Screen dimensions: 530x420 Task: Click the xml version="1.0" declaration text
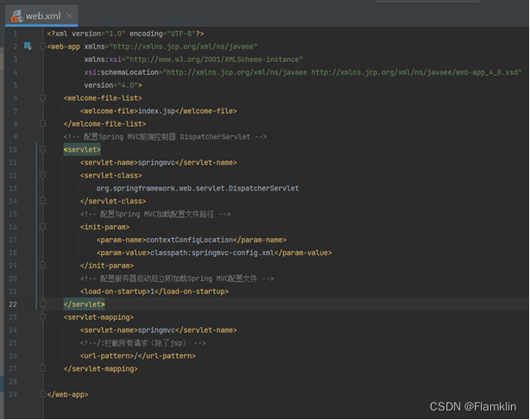125,34
